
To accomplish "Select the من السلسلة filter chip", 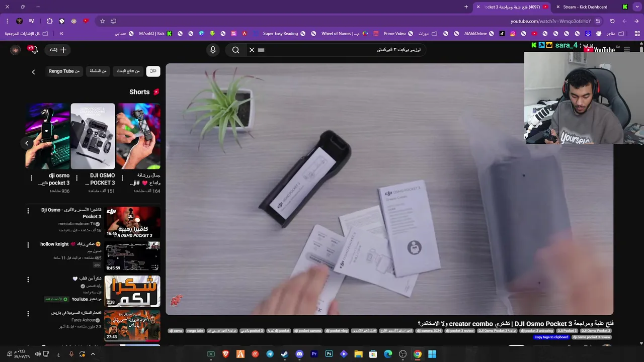I will point(98,71).
